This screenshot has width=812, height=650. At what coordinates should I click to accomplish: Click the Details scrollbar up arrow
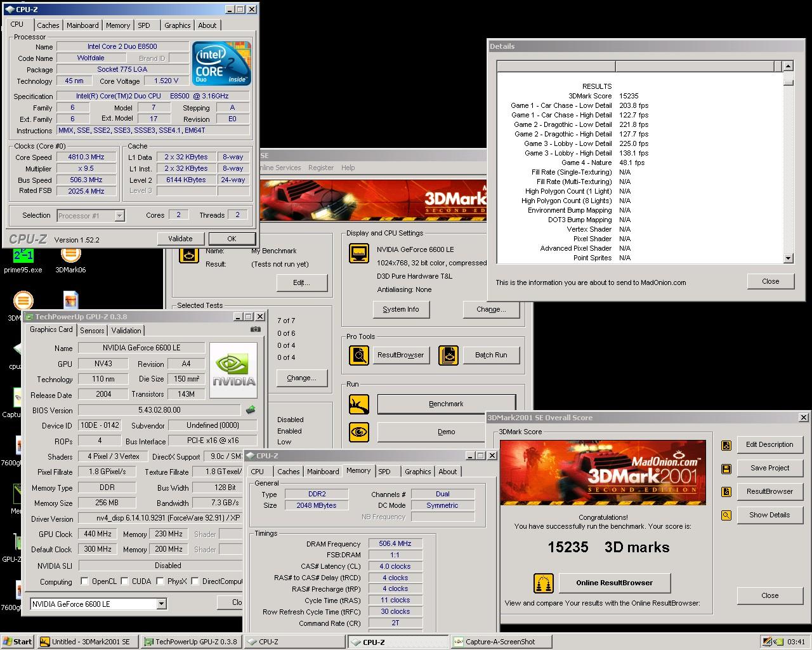point(788,66)
